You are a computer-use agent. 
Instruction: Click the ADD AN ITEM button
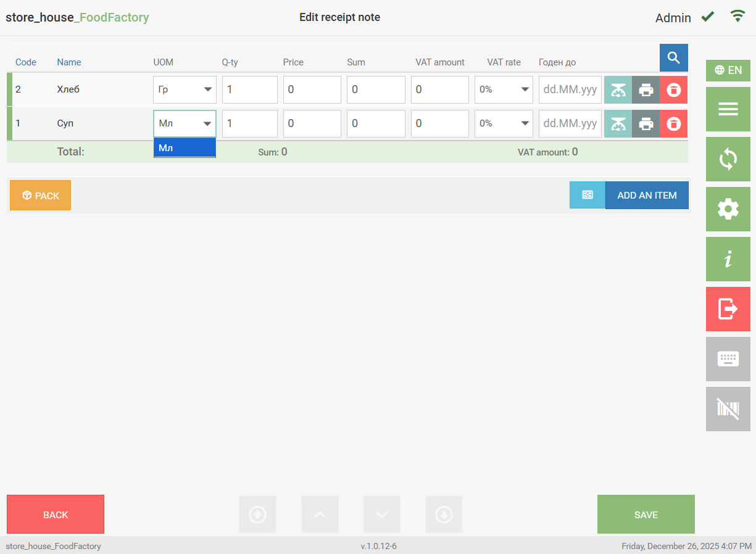646,196
